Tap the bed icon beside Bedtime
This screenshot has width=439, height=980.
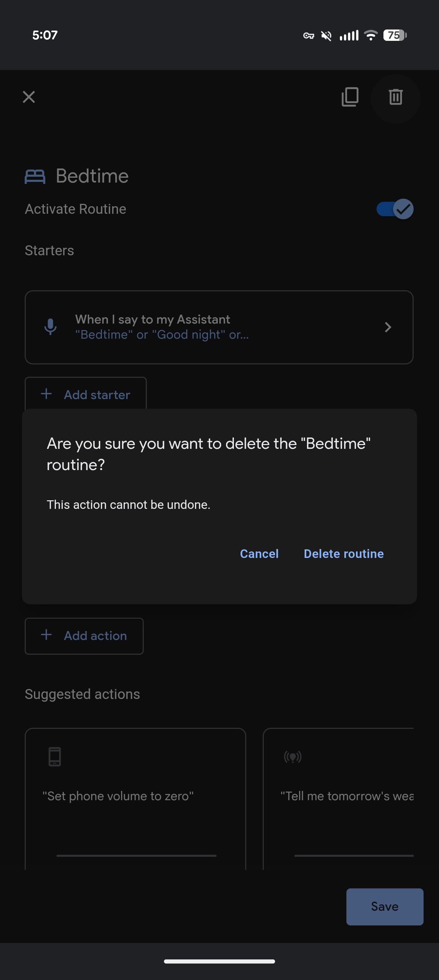coord(35,176)
